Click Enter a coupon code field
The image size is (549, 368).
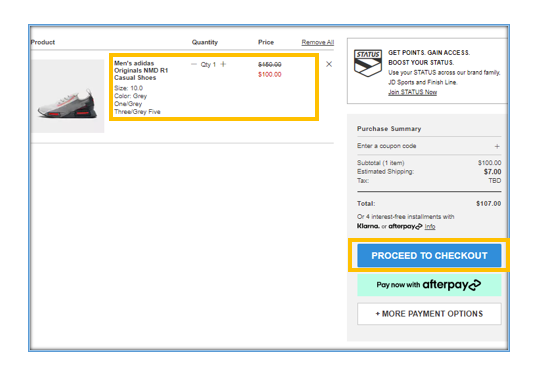(429, 146)
